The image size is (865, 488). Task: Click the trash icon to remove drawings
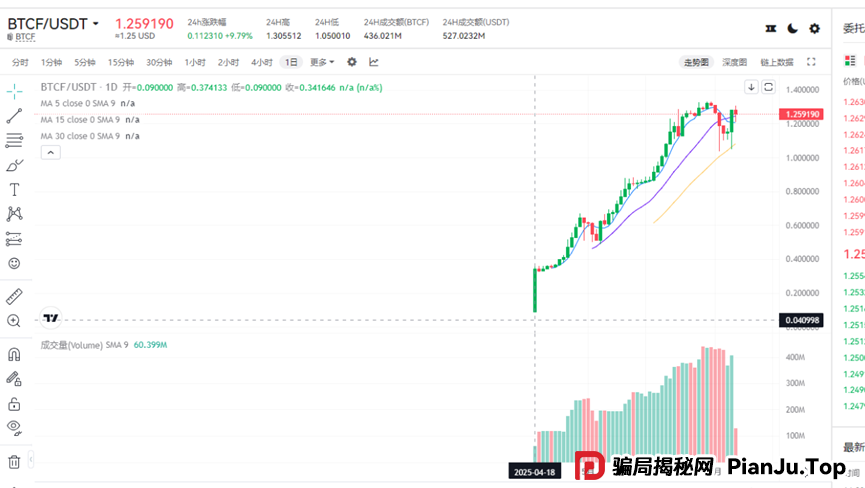coord(14,461)
